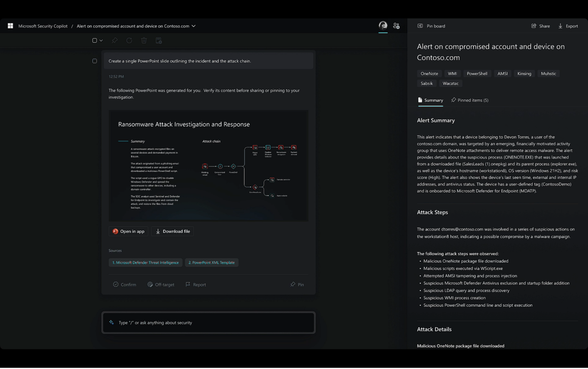This screenshot has height=369, width=588.
Task: Click the Pin board panel icon
Action: 420,26
